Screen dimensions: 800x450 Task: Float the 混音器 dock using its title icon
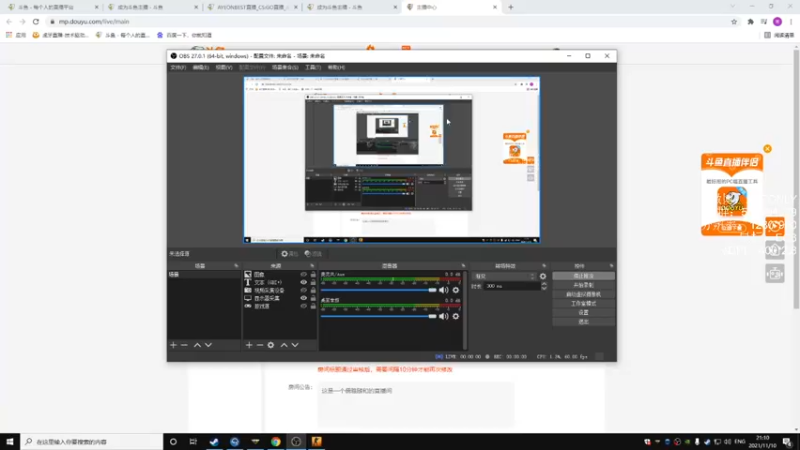click(463, 266)
